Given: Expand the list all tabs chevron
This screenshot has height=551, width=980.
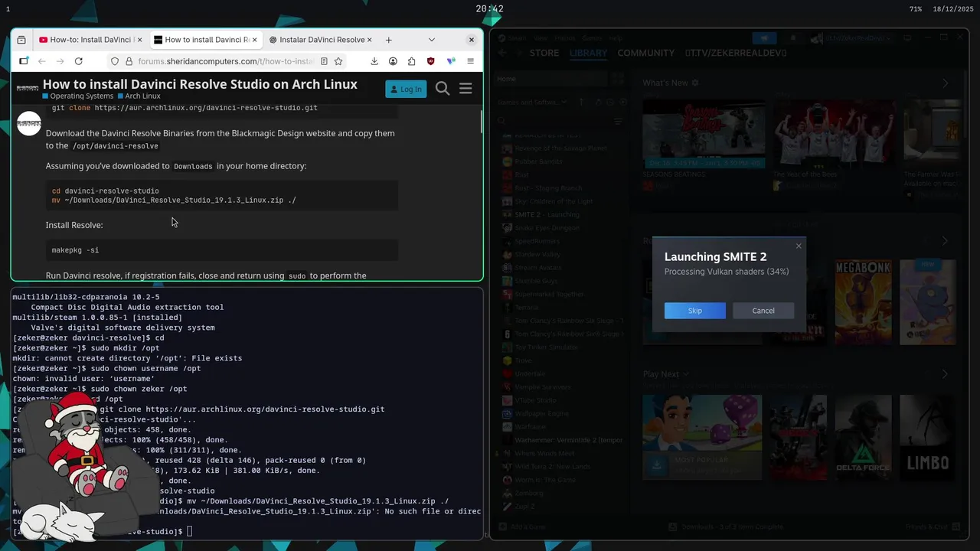Looking at the screenshot, I should pos(431,40).
